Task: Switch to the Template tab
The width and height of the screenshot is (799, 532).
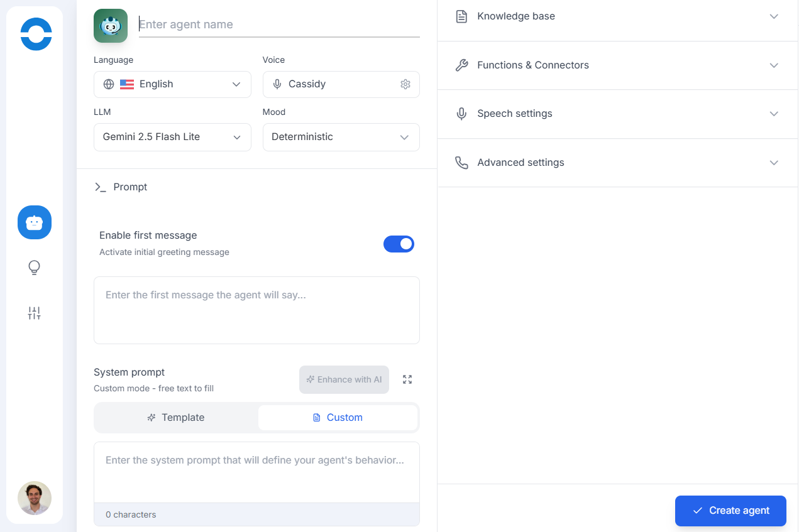Action: (x=176, y=418)
